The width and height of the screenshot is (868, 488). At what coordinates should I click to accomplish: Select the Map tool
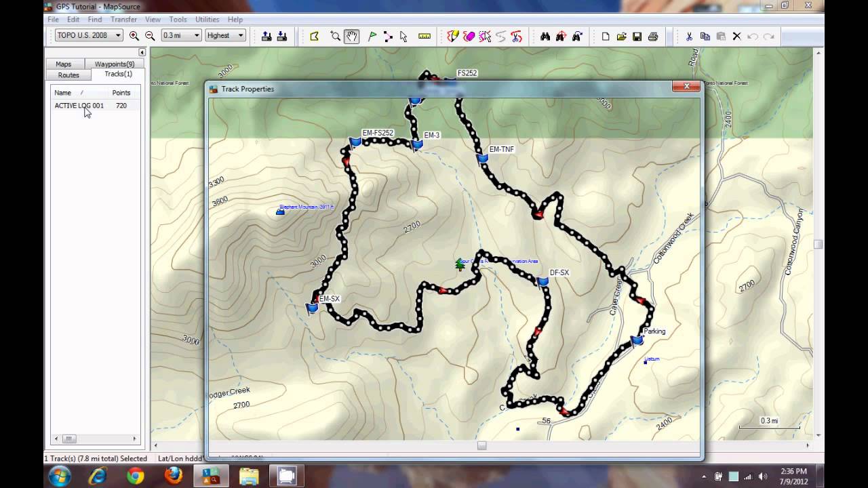pyautogui.click(x=314, y=36)
